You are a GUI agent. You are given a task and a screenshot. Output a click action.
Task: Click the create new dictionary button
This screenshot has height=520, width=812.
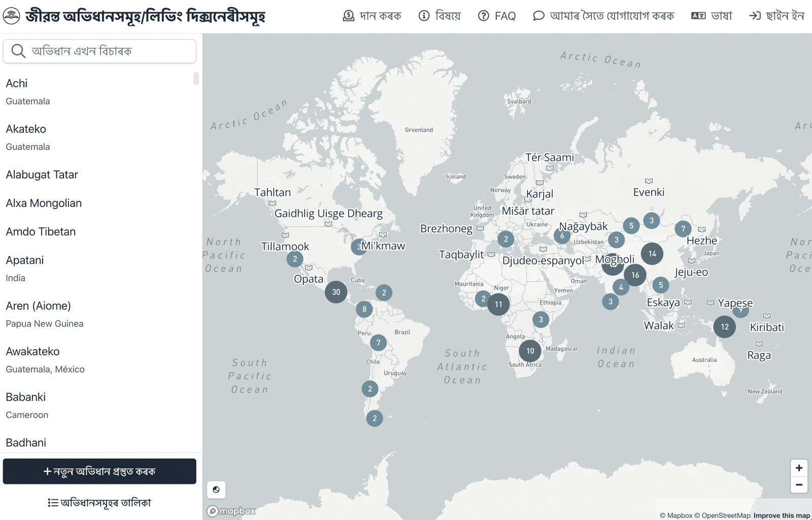pos(99,471)
